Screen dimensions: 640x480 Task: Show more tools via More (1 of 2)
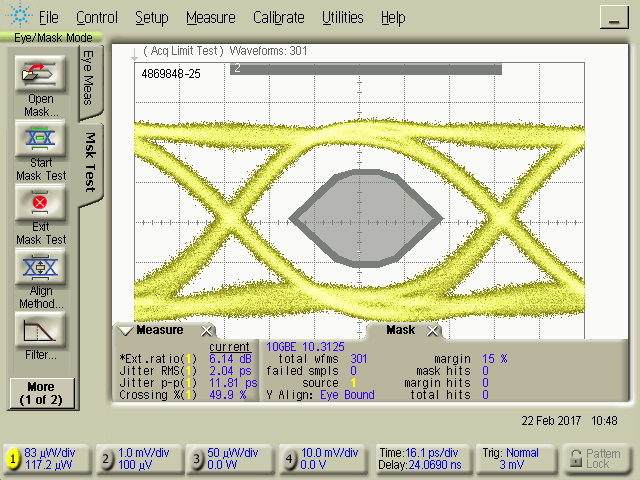(x=41, y=392)
